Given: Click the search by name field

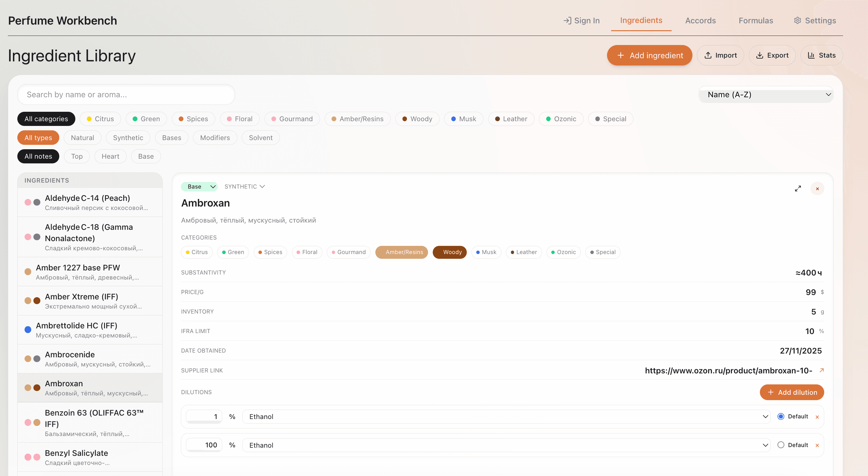Looking at the screenshot, I should pyautogui.click(x=126, y=94).
